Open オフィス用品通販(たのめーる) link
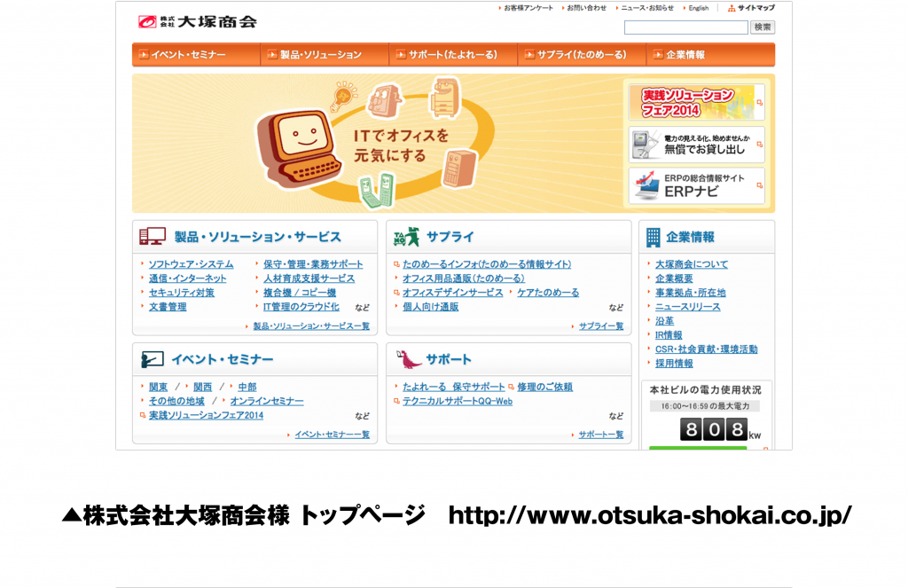The image size is (908, 588). coord(463,278)
